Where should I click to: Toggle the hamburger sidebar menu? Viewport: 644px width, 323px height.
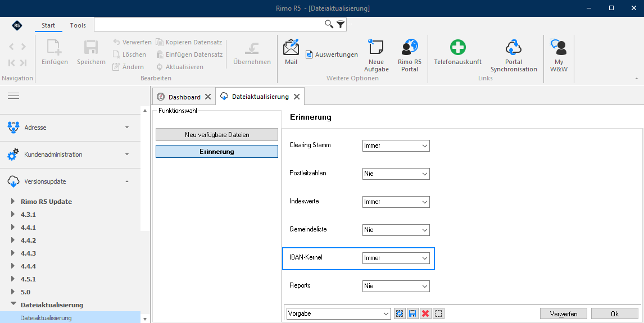[x=13, y=96]
